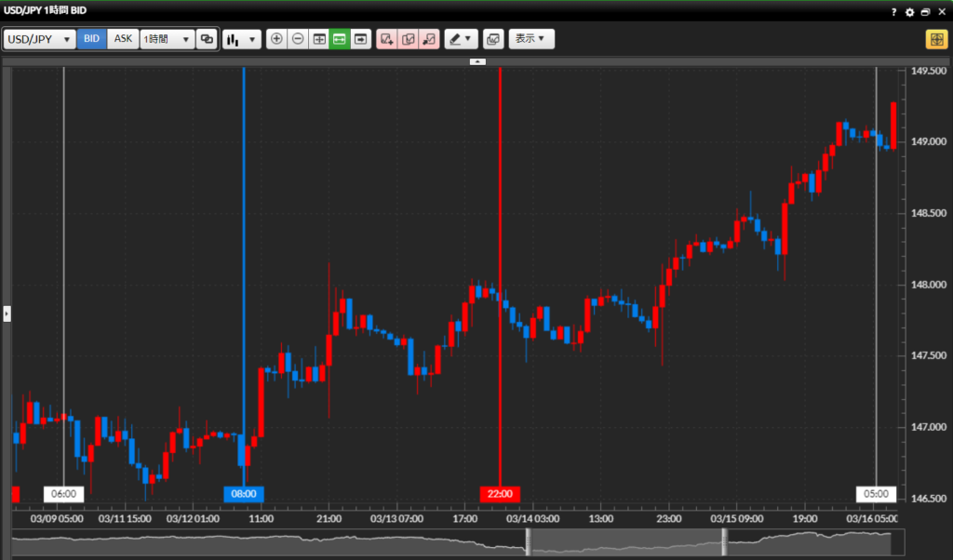Switch price display to BID

pos(92,39)
